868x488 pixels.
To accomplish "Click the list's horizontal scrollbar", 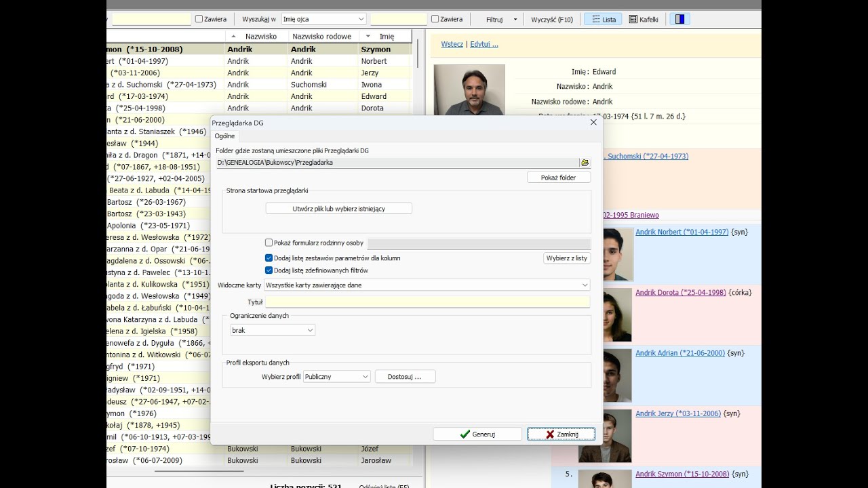I will 199,470.
